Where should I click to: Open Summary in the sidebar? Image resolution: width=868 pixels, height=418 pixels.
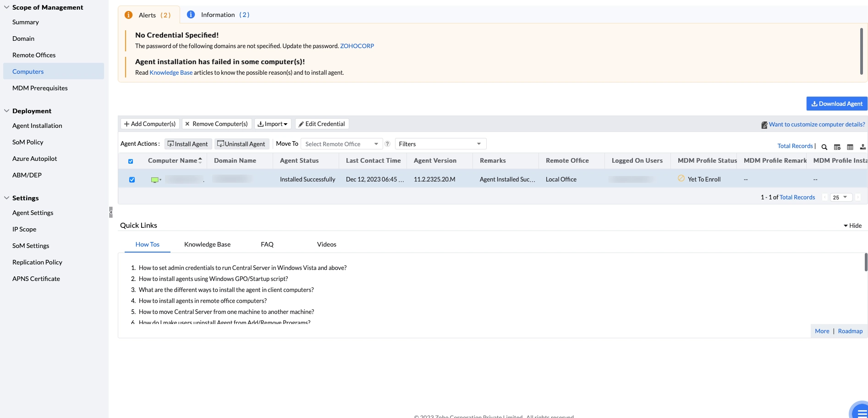click(x=26, y=22)
